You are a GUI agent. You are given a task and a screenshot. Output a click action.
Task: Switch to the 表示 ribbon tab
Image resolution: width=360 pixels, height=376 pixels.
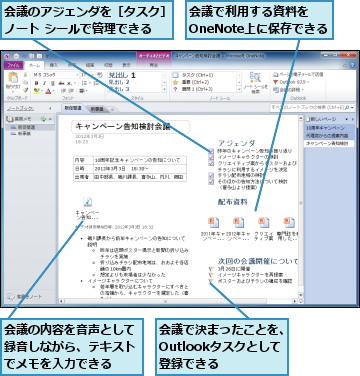[126, 65]
